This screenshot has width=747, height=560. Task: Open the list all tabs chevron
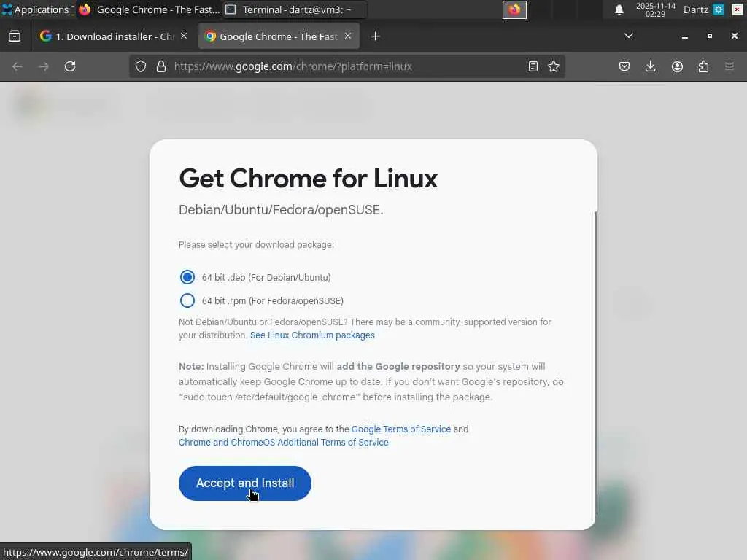coord(629,36)
